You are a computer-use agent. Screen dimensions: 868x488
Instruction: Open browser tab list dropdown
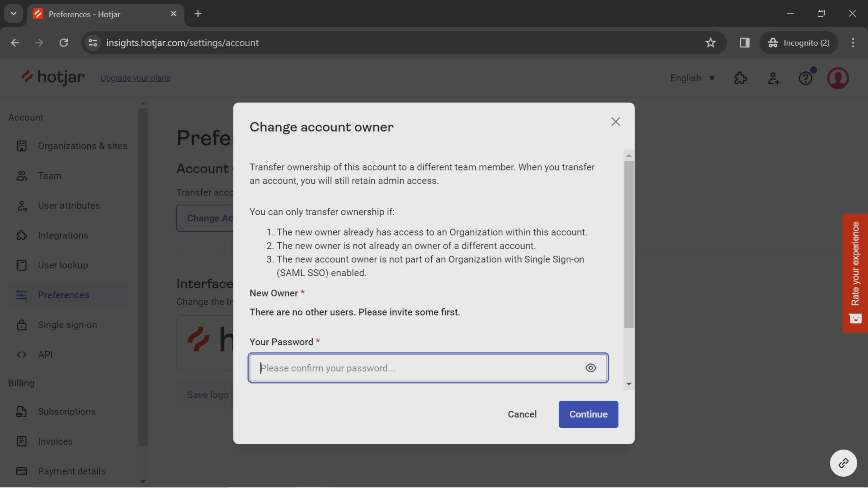pos(13,13)
